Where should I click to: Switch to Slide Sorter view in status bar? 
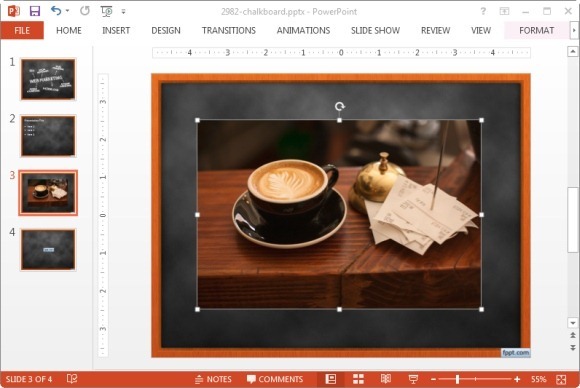pos(358,379)
